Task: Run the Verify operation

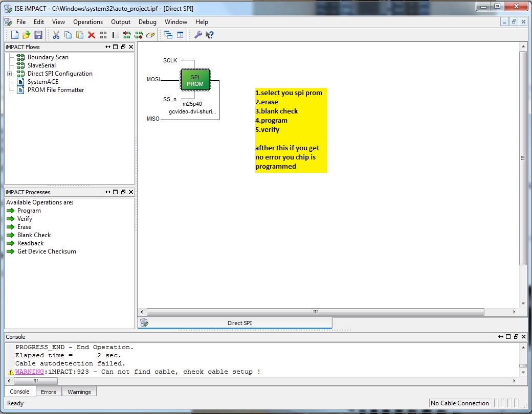Action: coord(25,219)
